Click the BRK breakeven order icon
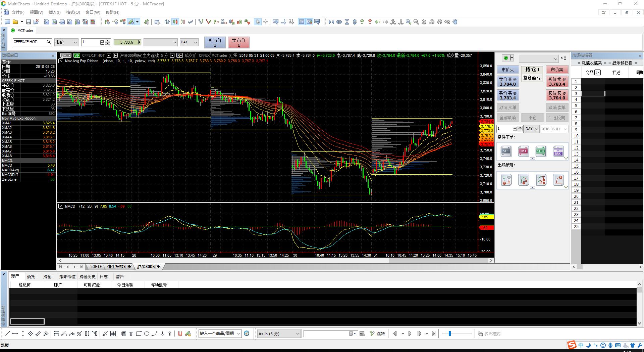 pos(558,151)
